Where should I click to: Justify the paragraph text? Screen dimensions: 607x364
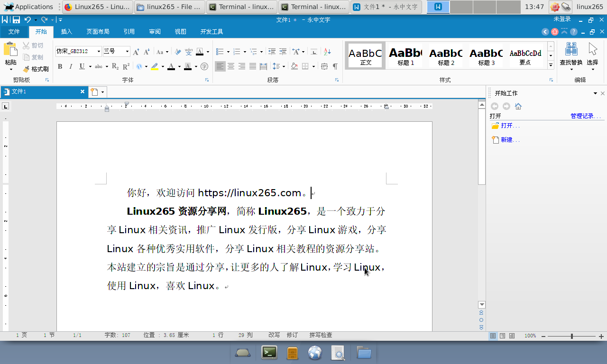click(x=253, y=66)
